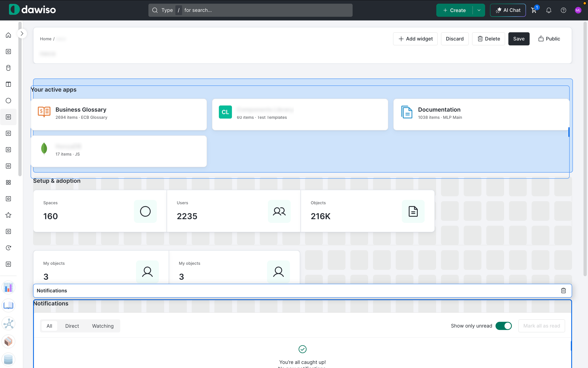Click the Create button

tap(454, 10)
